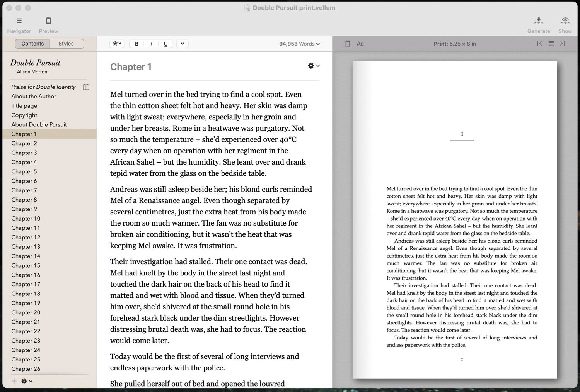Toggle bold formatting

(x=136, y=44)
